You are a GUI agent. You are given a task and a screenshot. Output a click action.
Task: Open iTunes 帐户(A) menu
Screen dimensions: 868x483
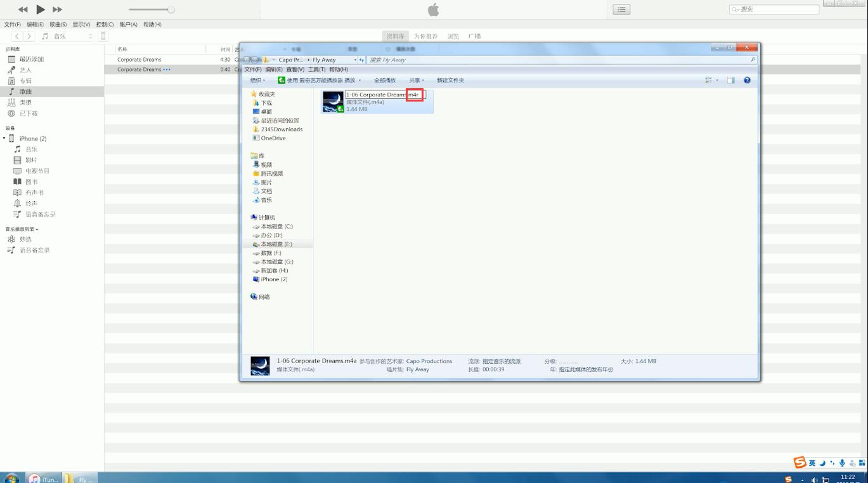[x=129, y=25]
